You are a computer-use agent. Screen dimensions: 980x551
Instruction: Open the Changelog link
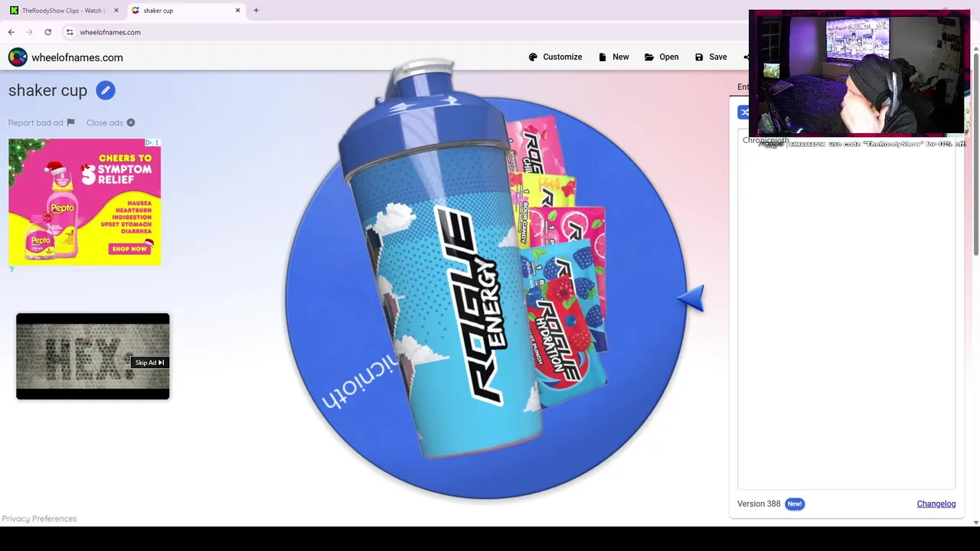(x=936, y=504)
